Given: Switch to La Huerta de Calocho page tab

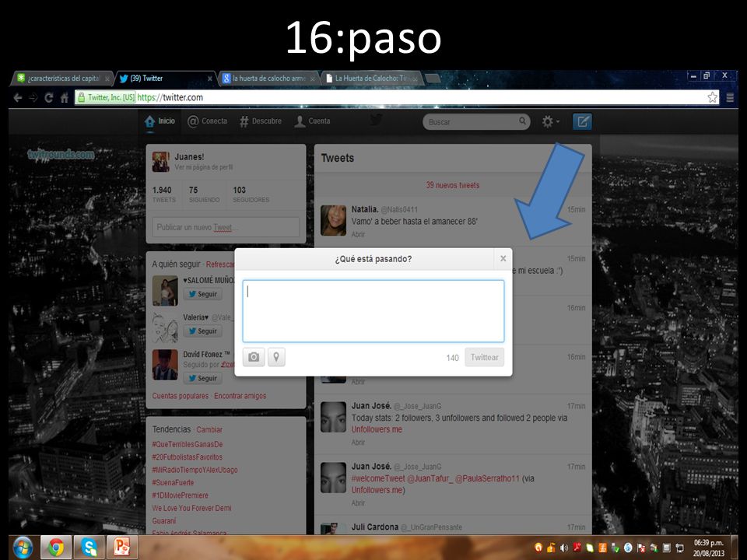Looking at the screenshot, I should coord(372,79).
